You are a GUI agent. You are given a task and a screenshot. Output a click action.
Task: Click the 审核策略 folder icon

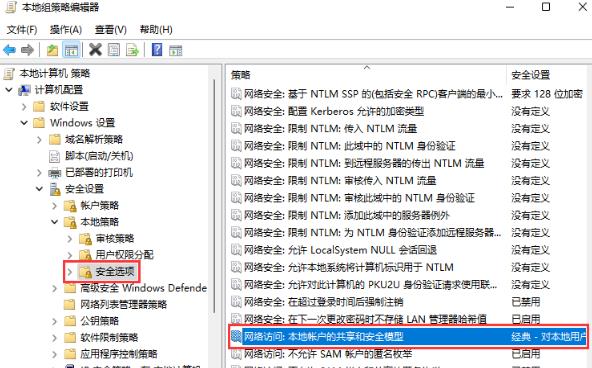pos(86,239)
